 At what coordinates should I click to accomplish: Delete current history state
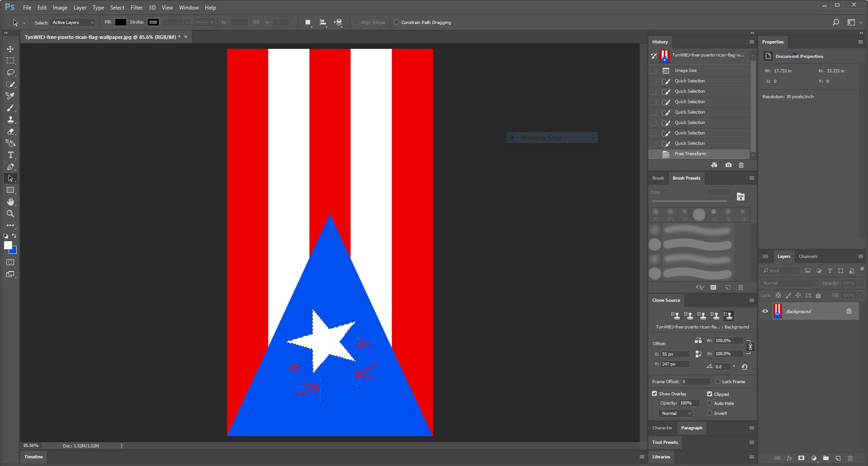[x=741, y=165]
